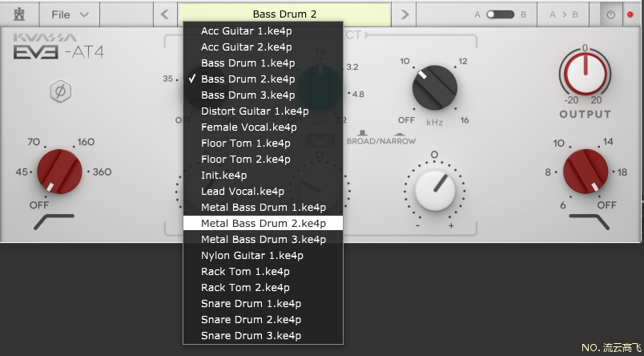644x356 pixels.
Task: Click the OUTPUT label text
Action: point(586,115)
